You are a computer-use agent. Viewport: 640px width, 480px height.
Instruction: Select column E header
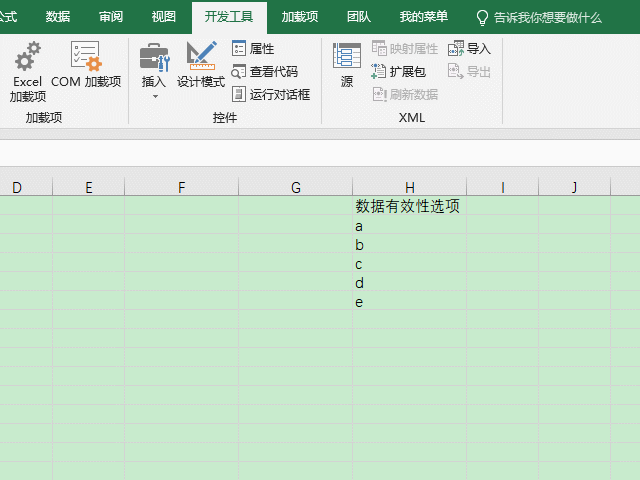(89, 187)
